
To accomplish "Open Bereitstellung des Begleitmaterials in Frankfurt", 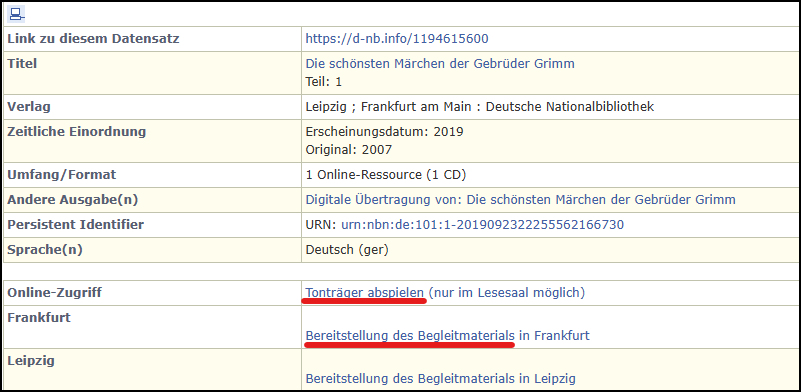I will 447,335.
